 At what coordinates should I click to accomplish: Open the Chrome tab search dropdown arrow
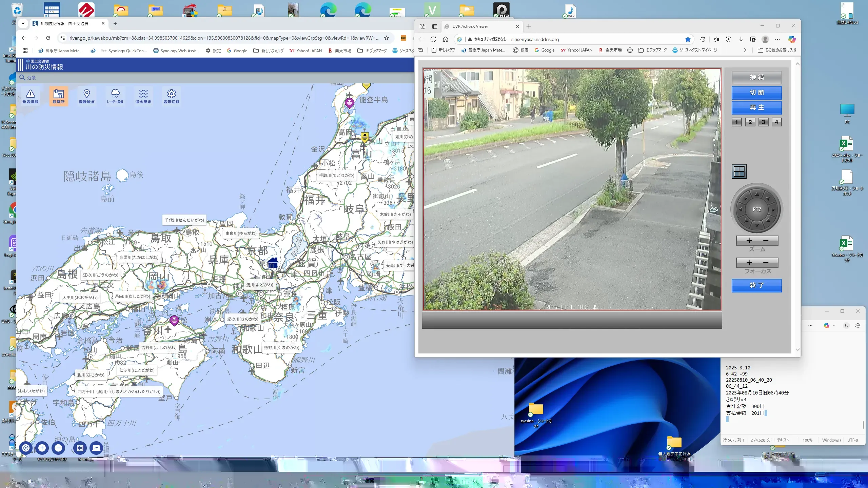pyautogui.click(x=23, y=23)
